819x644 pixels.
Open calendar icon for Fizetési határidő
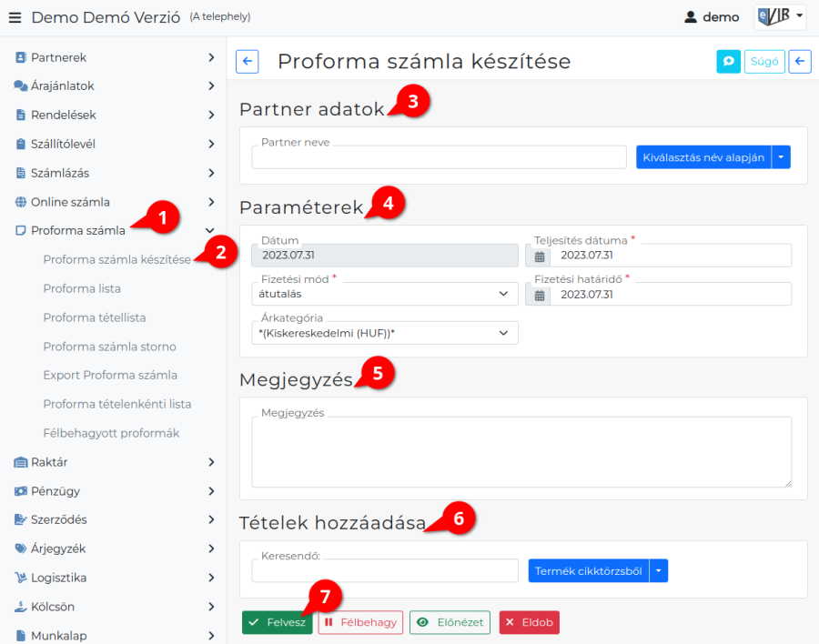pyautogui.click(x=540, y=295)
